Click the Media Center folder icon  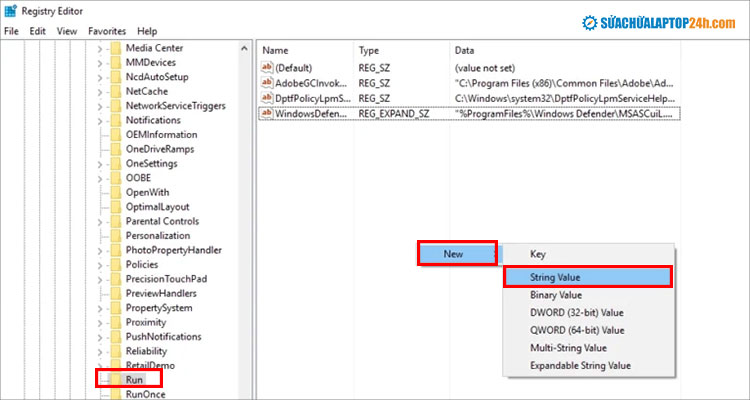pos(115,48)
